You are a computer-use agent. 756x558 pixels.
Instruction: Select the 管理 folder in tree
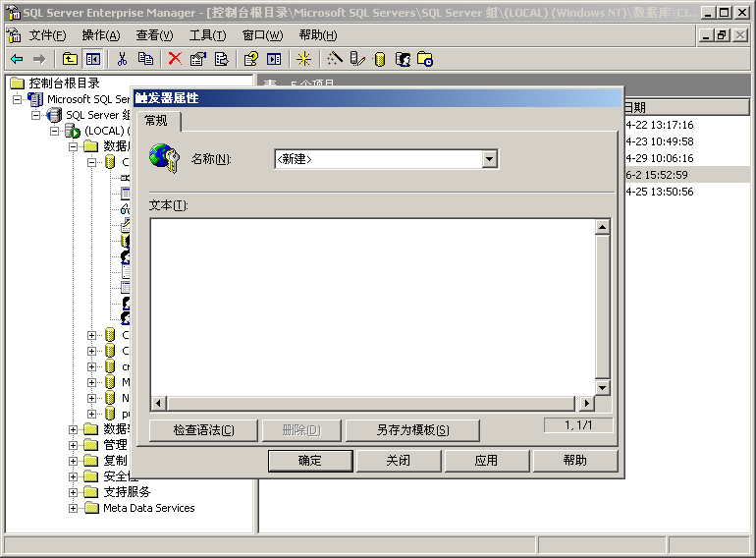(x=115, y=445)
